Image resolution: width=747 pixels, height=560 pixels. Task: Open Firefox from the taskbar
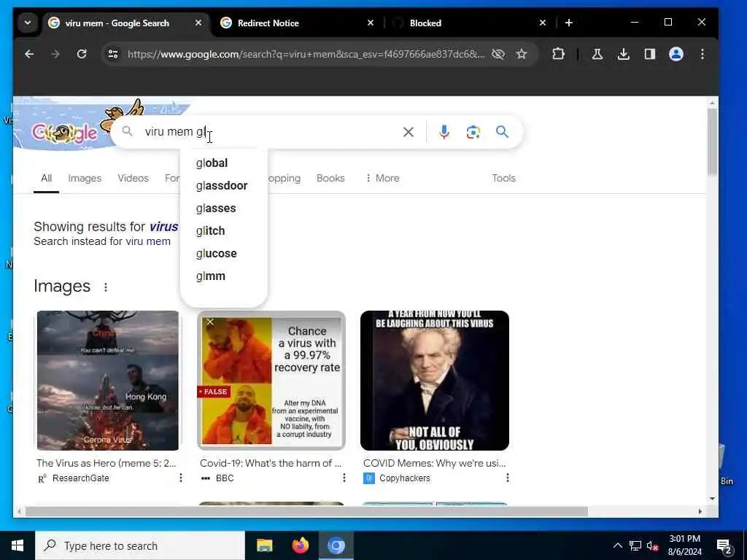point(300,545)
